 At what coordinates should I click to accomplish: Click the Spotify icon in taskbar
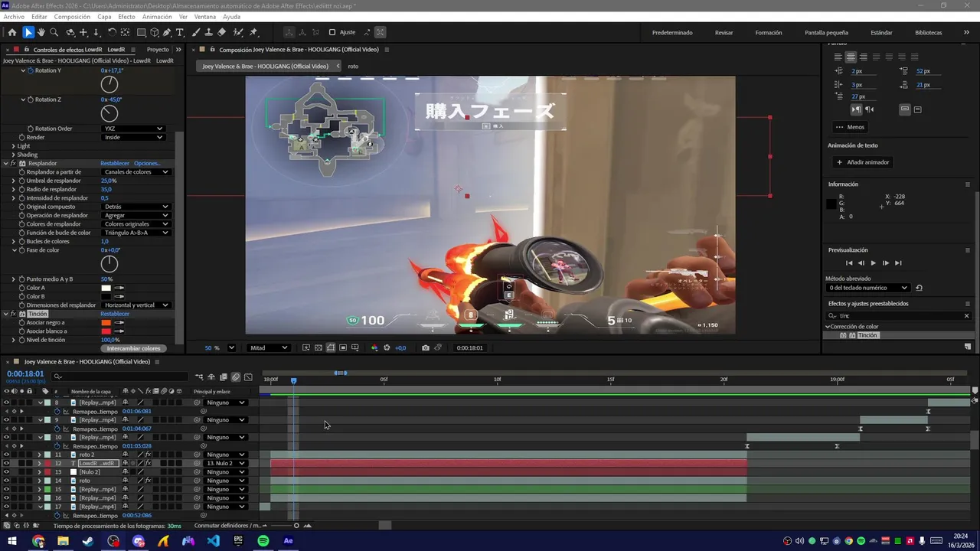pyautogui.click(x=263, y=541)
